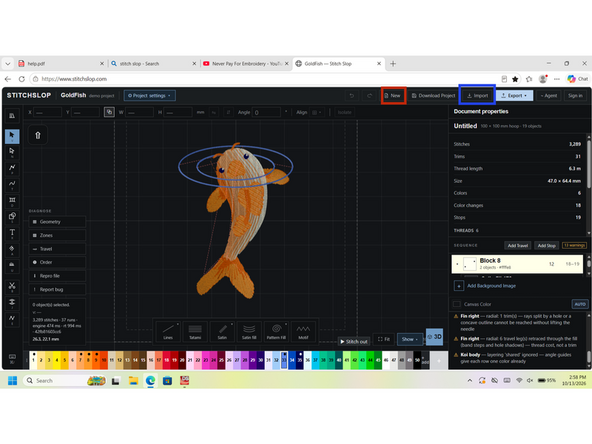Toggle the Travel diagnose option
Viewport: 592px width, 444px height.
(57, 249)
